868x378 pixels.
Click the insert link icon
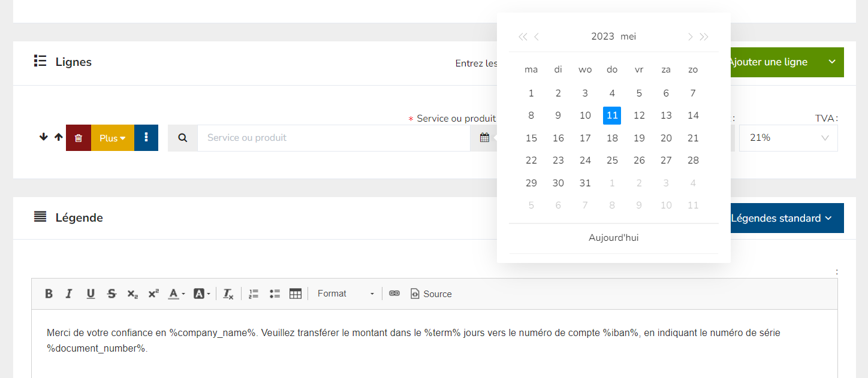coord(394,294)
